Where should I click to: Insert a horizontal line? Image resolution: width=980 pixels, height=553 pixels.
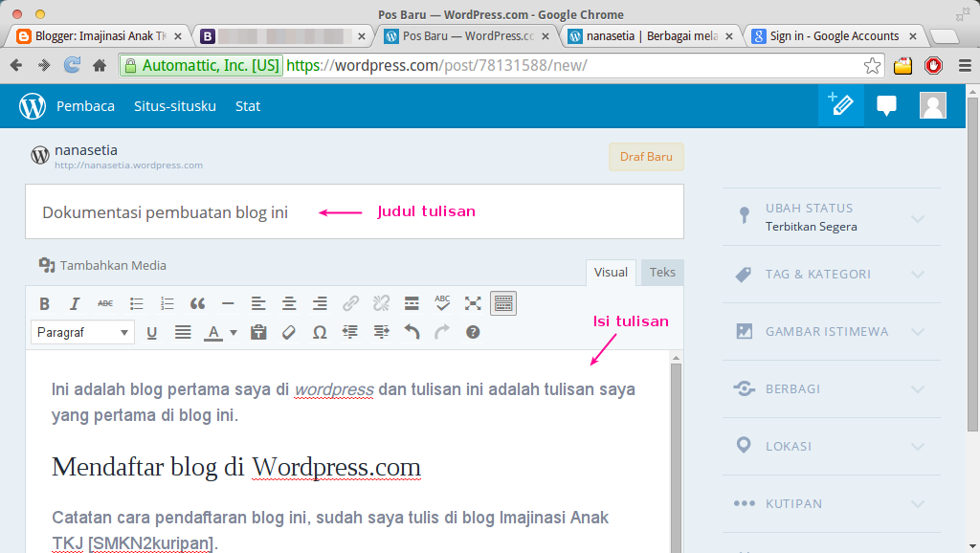pyautogui.click(x=228, y=303)
